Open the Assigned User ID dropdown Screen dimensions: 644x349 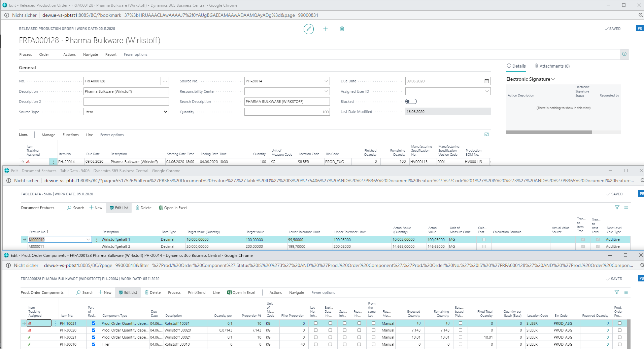(487, 91)
